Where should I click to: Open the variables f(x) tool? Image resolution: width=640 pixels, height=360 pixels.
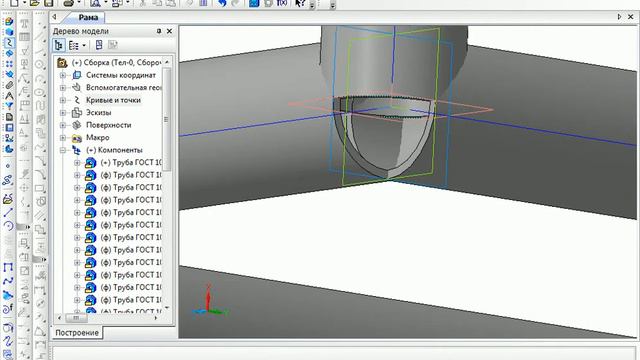[282, 3]
